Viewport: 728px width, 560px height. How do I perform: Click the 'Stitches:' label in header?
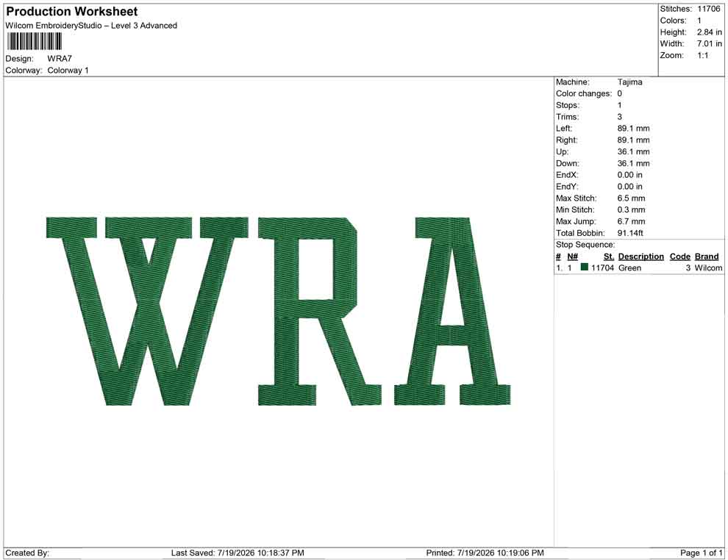(x=676, y=9)
